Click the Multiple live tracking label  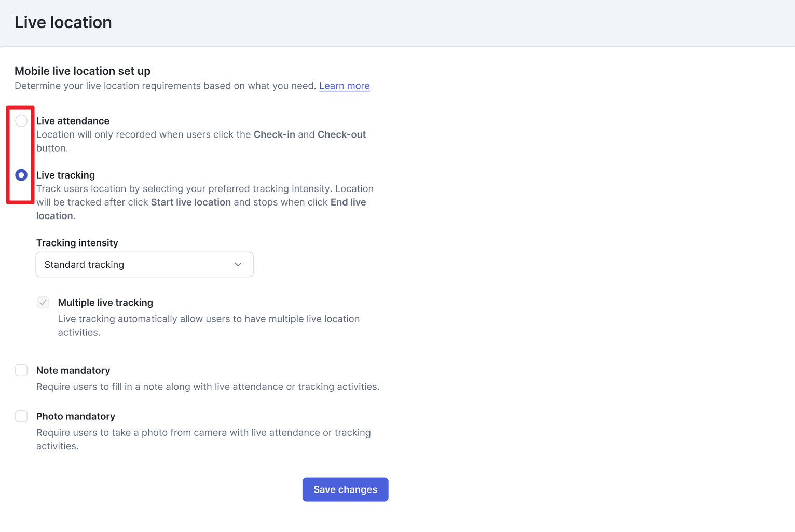(x=105, y=303)
